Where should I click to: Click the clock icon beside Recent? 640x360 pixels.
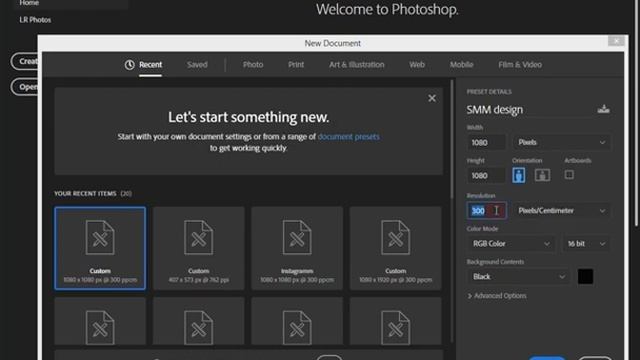coord(129,65)
